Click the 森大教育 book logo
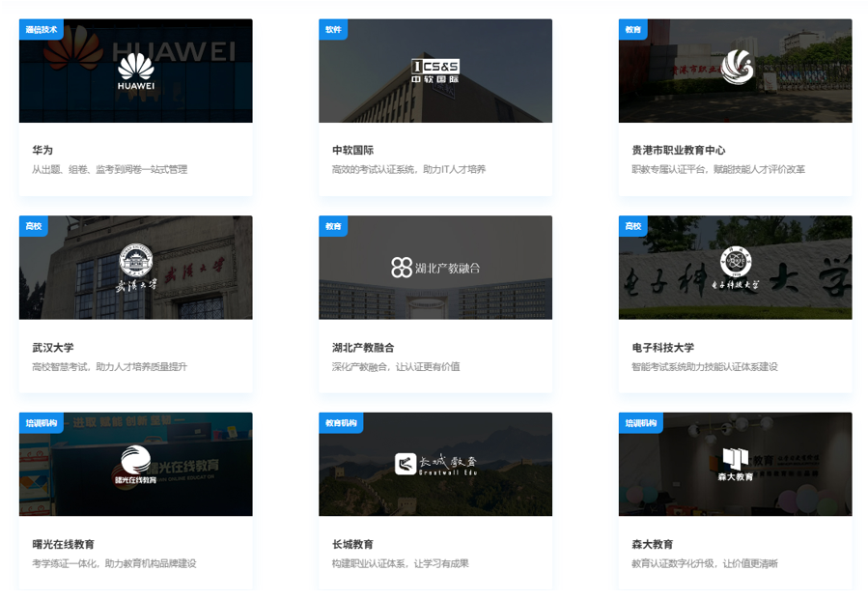This screenshot has width=868, height=600. (736, 464)
